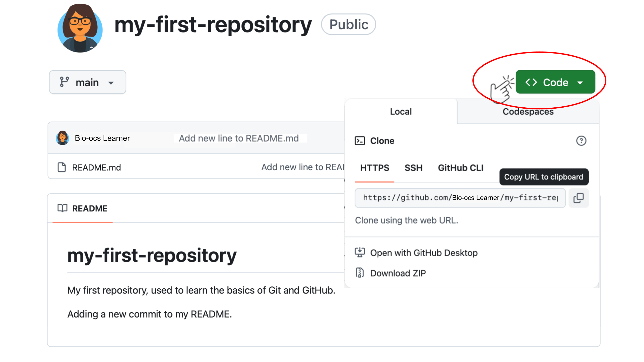Select the GitHub CLI clone tab

click(x=461, y=168)
